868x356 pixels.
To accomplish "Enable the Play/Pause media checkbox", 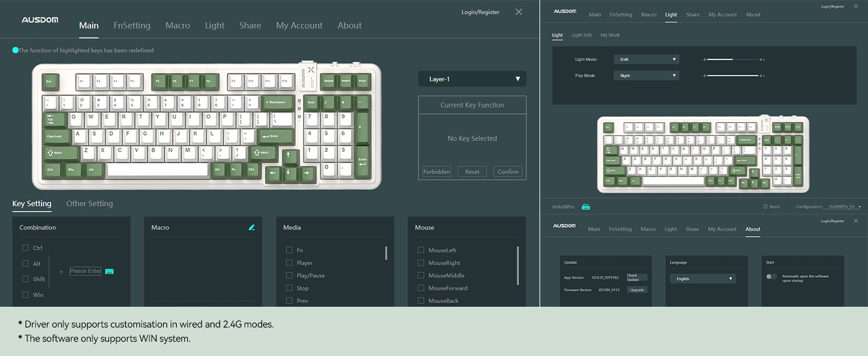I will 289,275.
